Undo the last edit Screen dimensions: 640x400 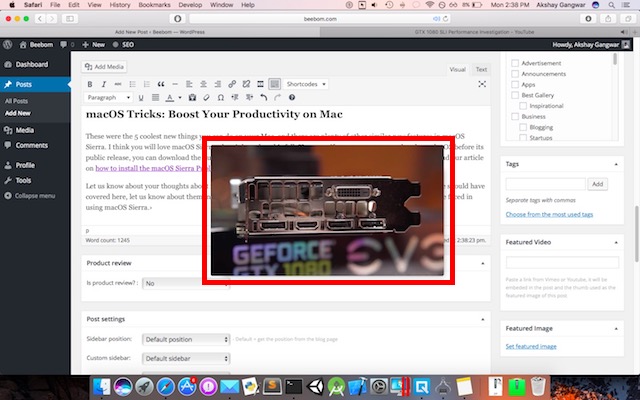pos(264,98)
